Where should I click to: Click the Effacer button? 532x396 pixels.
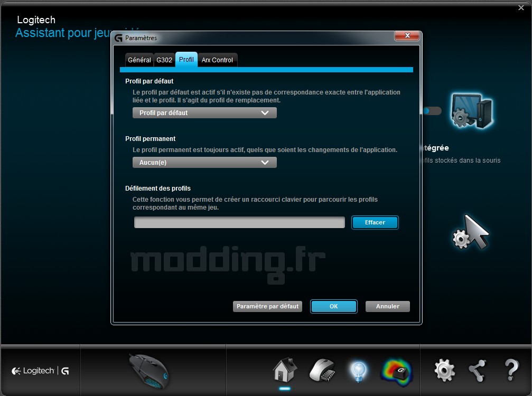375,222
